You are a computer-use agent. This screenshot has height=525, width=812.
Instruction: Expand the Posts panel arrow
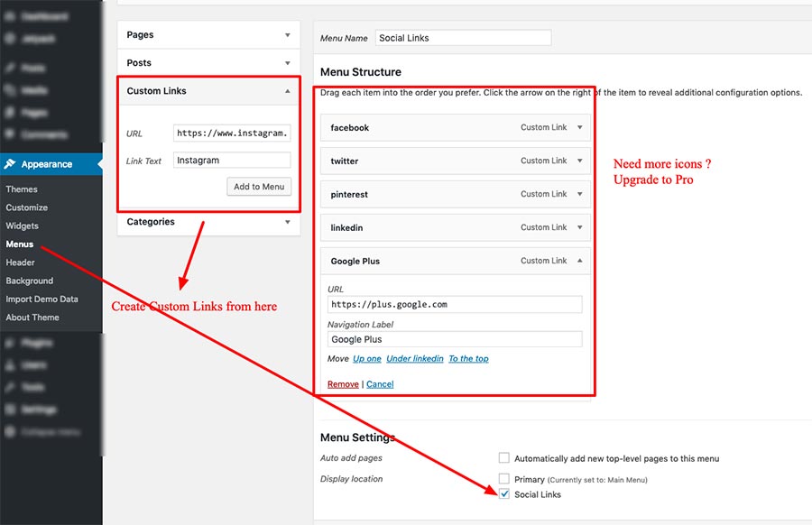[288, 63]
